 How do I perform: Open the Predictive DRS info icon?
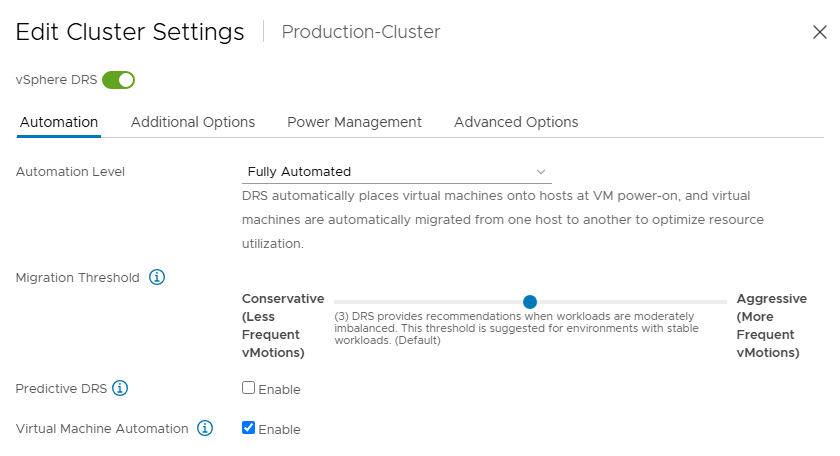click(120, 388)
